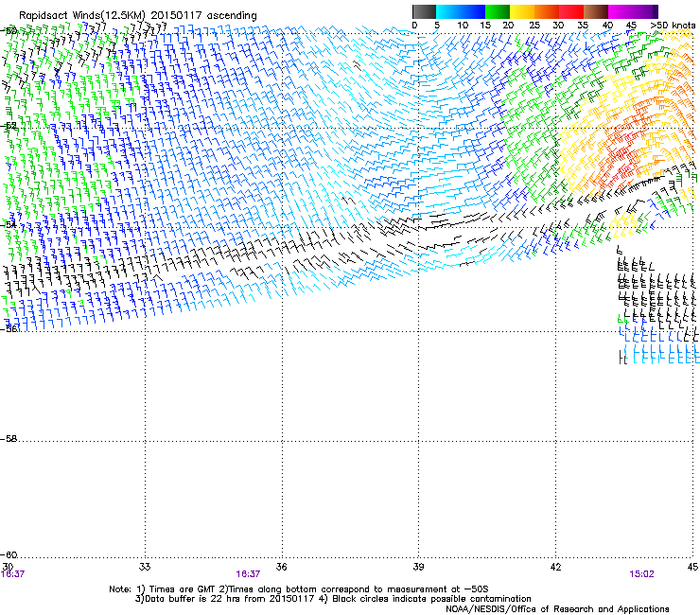Click the blue 10-15 knots legend swatch
This screenshot has width=700, height=615.
[x=473, y=11]
